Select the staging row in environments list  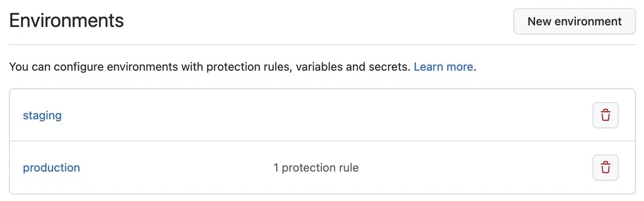pos(322,115)
